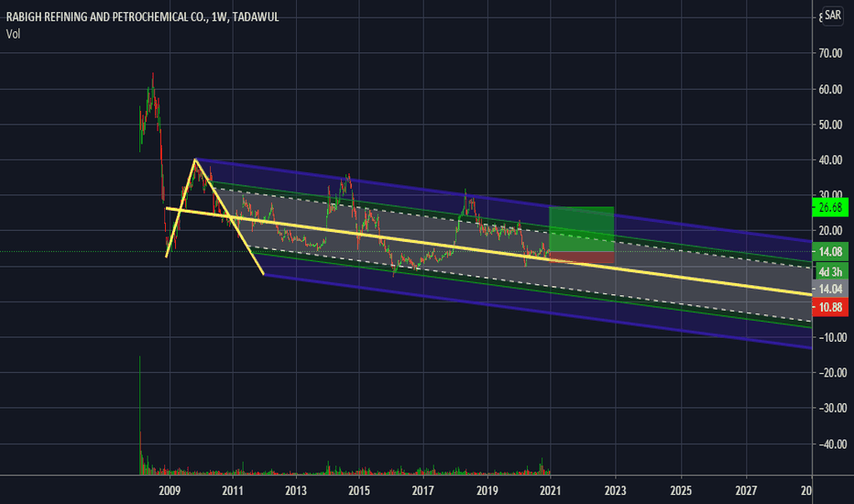Click the 40.00 price axis value
Image resolution: width=854 pixels, height=504 pixels.
coord(830,160)
